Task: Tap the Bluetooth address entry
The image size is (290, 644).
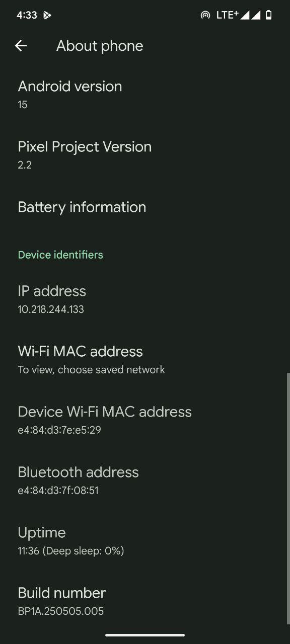Action: 145,480
